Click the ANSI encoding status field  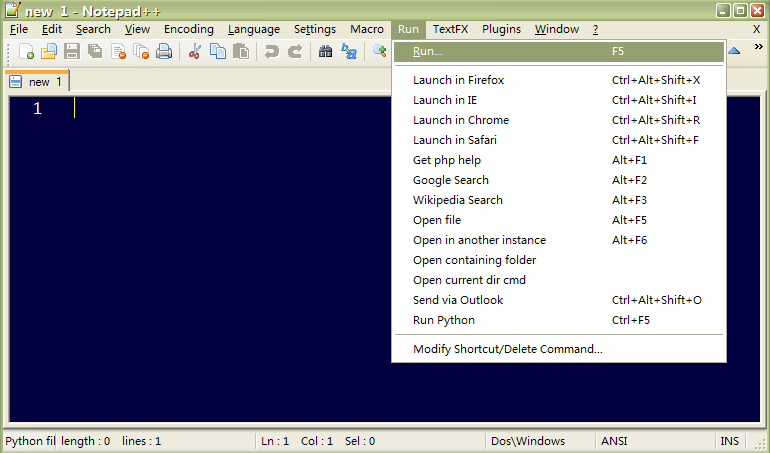click(x=655, y=441)
